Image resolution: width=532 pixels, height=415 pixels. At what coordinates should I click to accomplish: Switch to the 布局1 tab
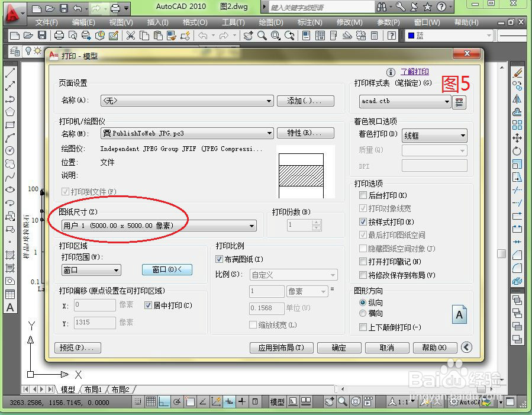click(93, 390)
